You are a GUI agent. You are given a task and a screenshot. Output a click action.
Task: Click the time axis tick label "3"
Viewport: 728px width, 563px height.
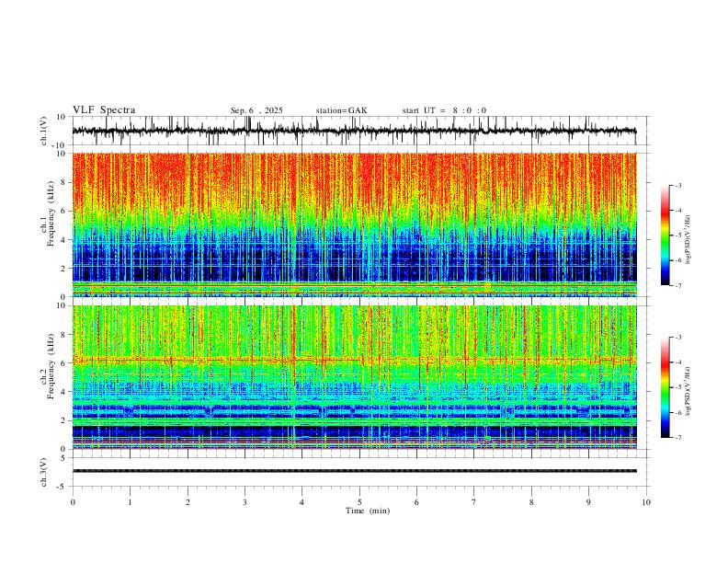[x=245, y=502]
